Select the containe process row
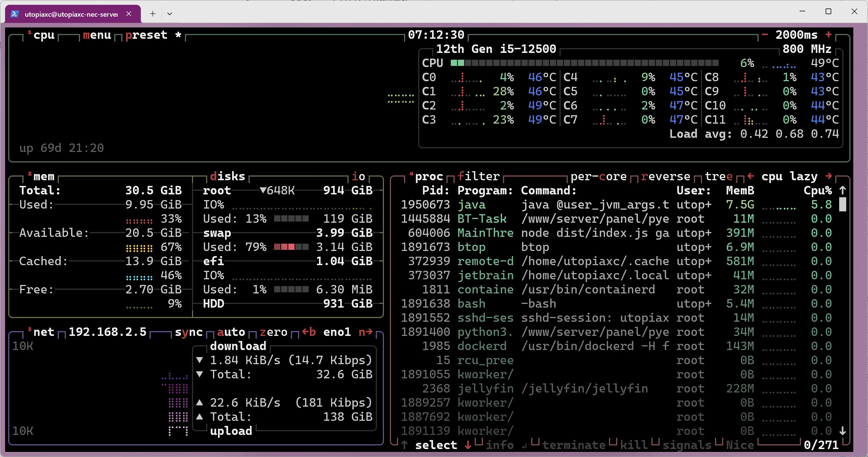Image resolution: width=868 pixels, height=457 pixels. pyautogui.click(x=616, y=289)
